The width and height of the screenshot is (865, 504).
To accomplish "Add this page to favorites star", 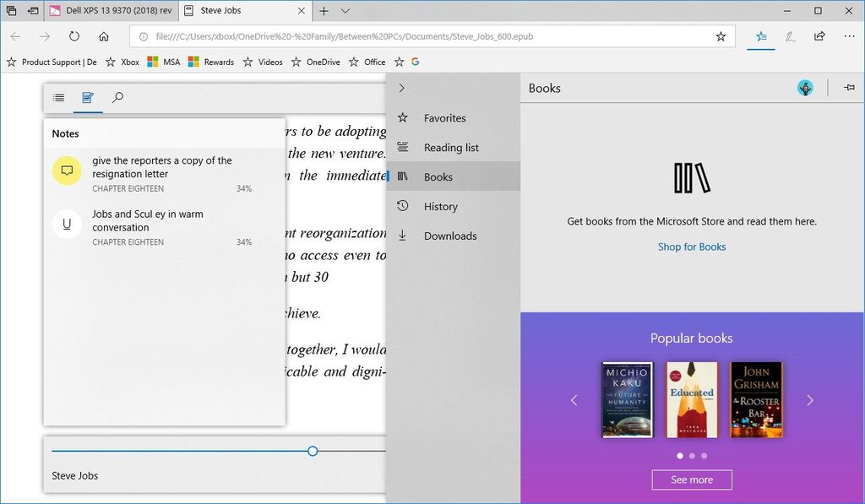I will coord(721,36).
